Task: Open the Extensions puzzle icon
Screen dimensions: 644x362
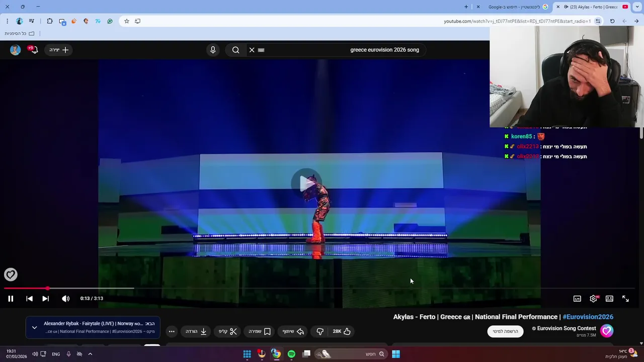Action: pyautogui.click(x=50, y=21)
